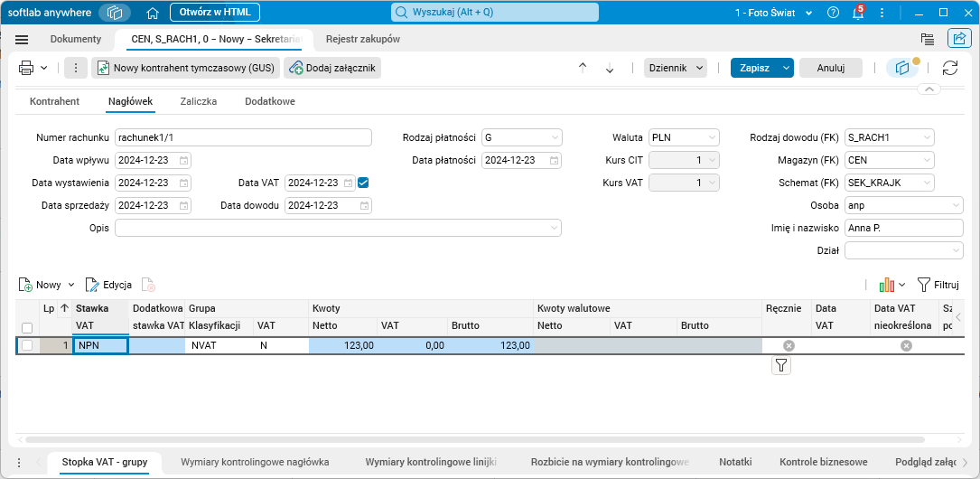980x479 pixels.
Task: Open calendar for Data sprzedaży
Action: [183, 206]
